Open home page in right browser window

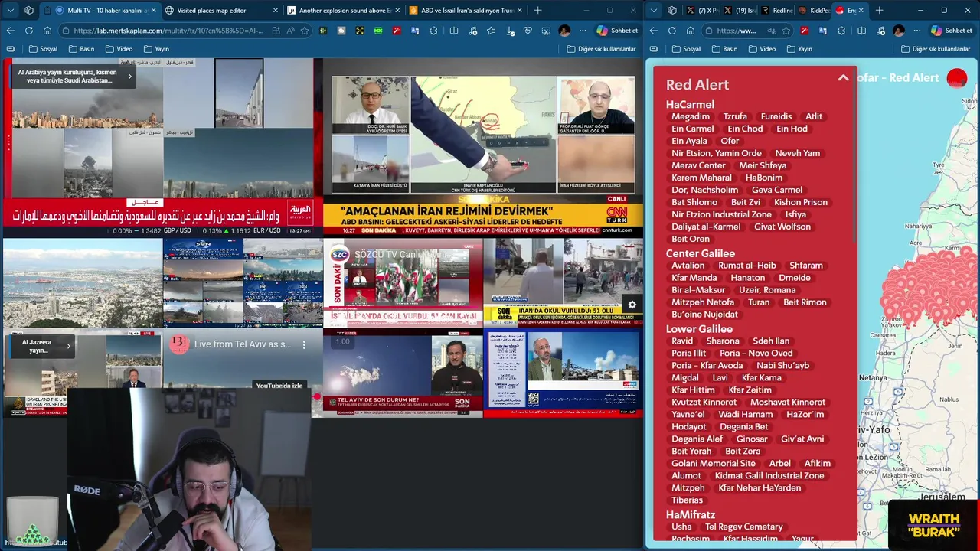point(690,31)
